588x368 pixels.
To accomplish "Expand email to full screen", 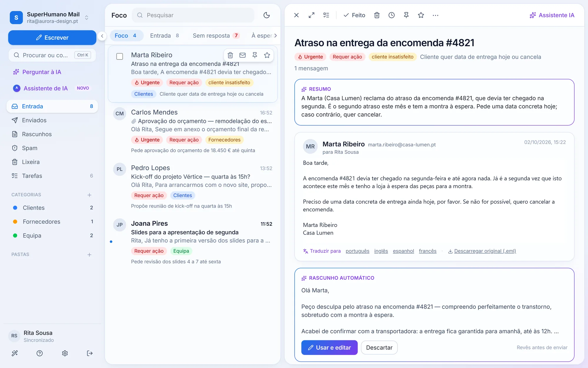I will click(311, 15).
